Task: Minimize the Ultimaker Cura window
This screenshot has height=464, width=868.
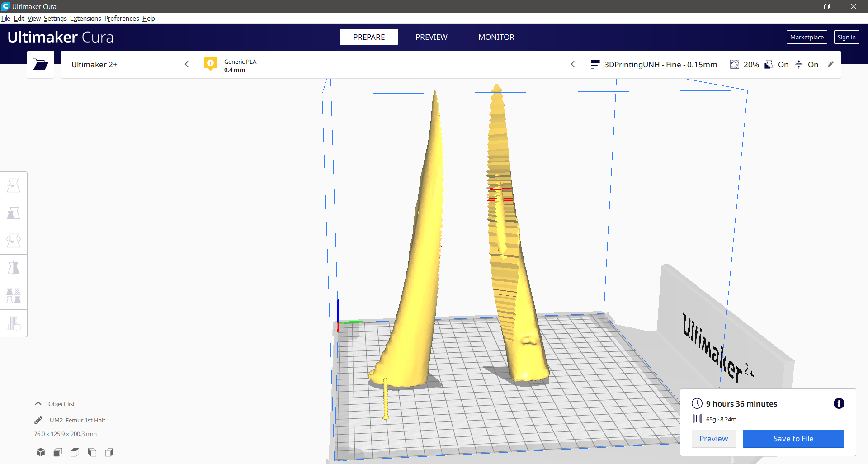Action: (801, 6)
